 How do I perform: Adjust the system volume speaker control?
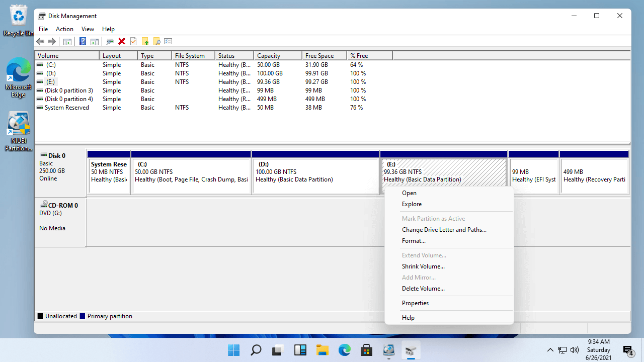tap(574, 350)
